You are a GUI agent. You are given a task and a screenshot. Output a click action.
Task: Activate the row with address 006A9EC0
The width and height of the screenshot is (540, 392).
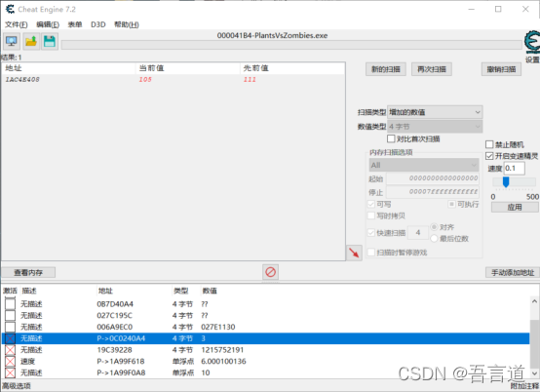[x=10, y=327]
